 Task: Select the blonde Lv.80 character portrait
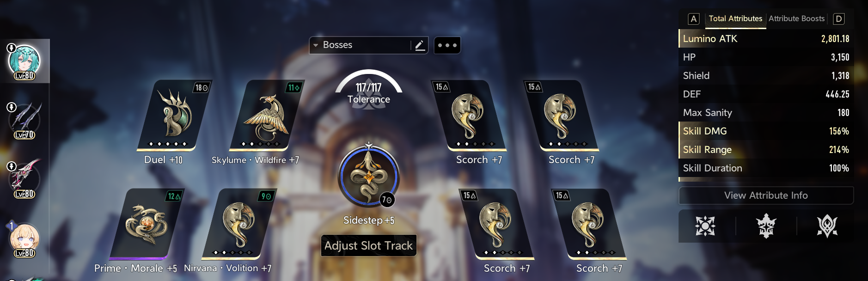point(24,239)
